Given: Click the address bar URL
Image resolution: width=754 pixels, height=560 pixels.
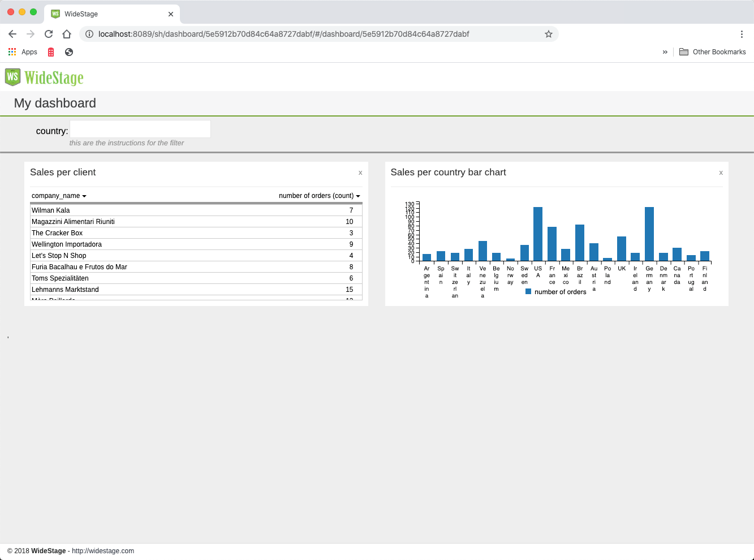Looking at the screenshot, I should pos(283,34).
